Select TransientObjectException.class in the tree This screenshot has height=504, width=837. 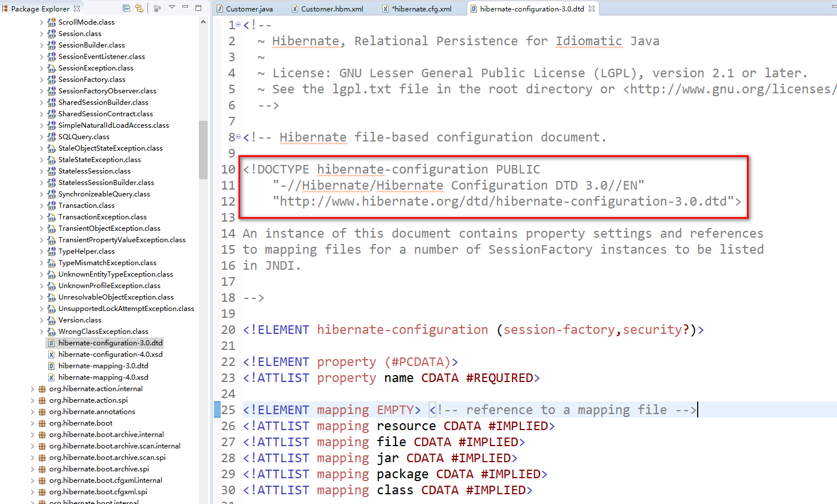[109, 229]
